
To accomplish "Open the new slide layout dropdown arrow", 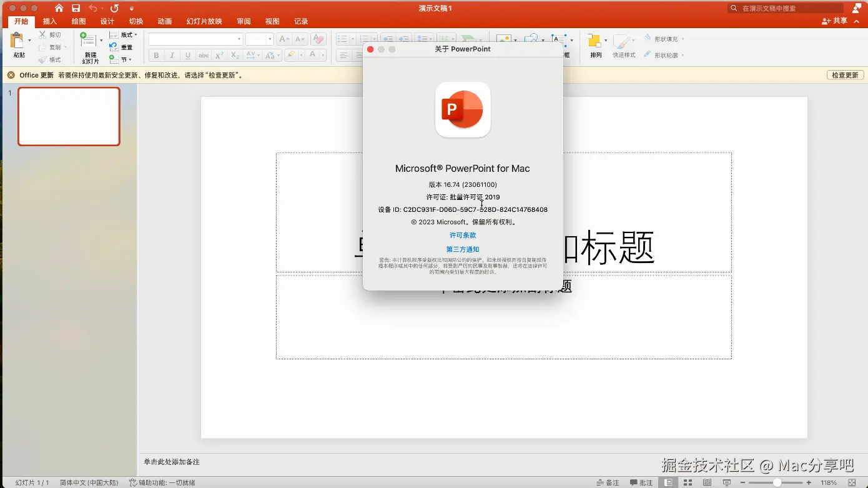I will click(x=101, y=41).
